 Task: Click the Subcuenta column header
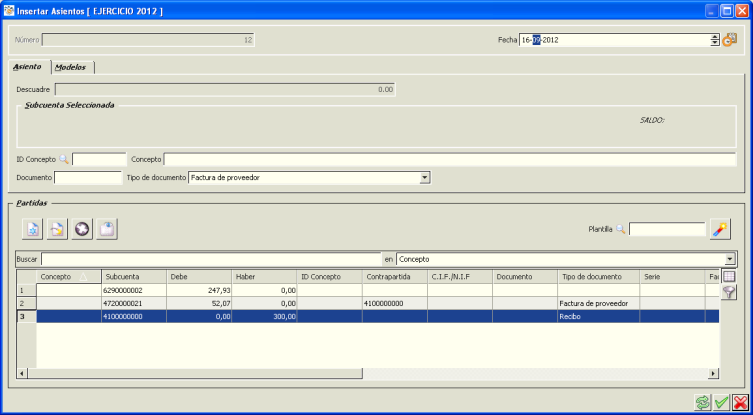coord(134,277)
